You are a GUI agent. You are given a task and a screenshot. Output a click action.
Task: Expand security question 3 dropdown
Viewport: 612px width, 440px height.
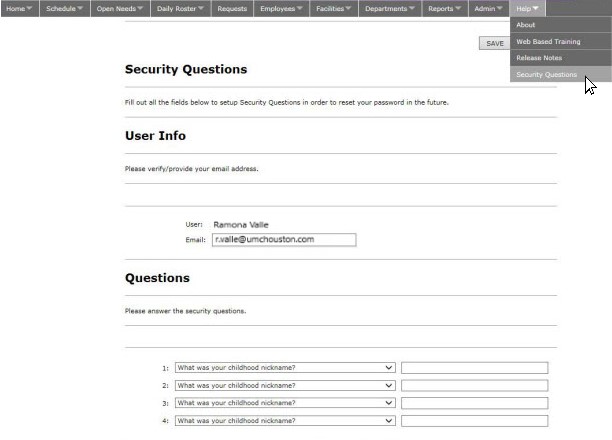(285, 403)
